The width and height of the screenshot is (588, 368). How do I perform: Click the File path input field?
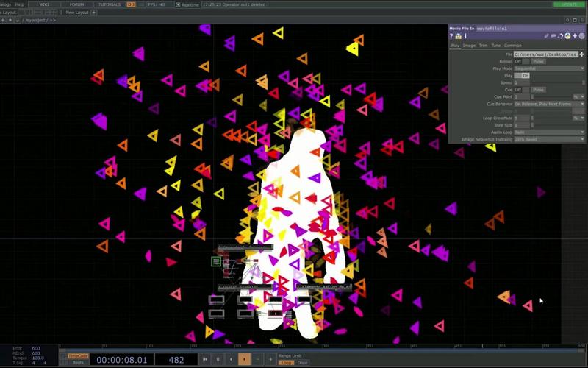pyautogui.click(x=546, y=54)
